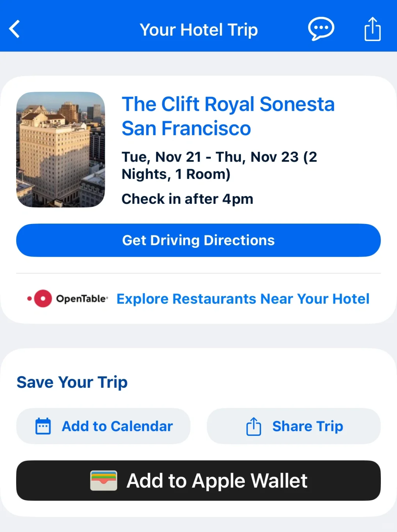The height and width of the screenshot is (532, 397).
Task: Select the Share Trip label
Action: tap(308, 426)
